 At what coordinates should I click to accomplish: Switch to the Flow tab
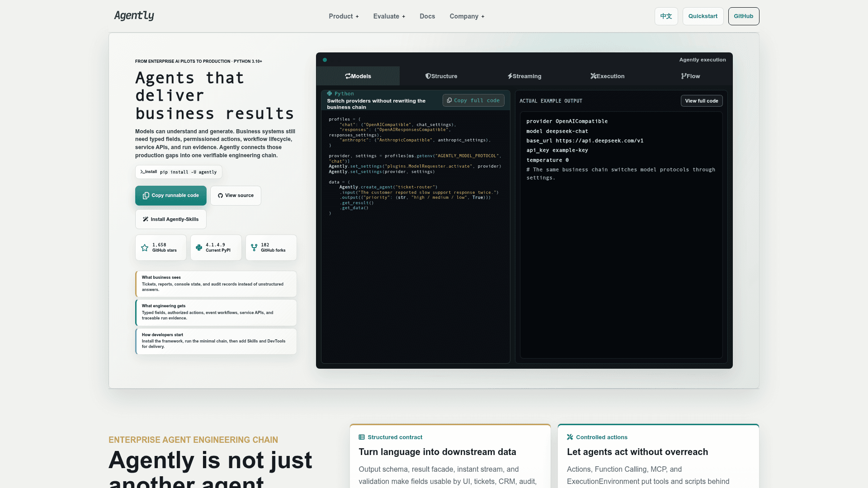pyautogui.click(x=691, y=76)
